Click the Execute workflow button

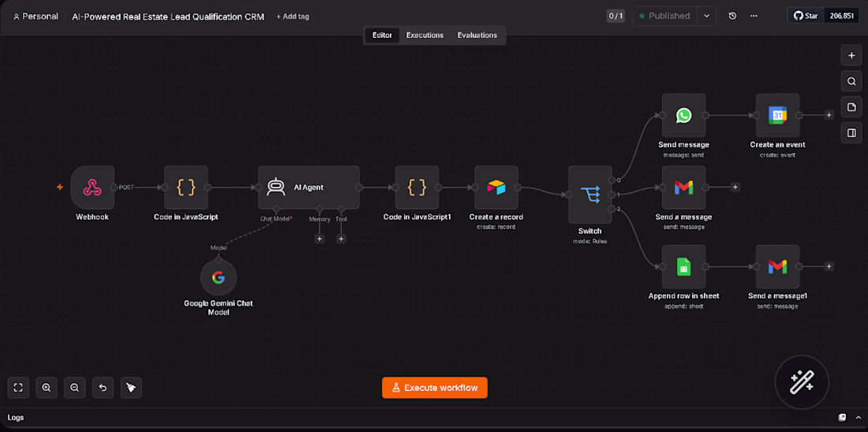tap(435, 388)
